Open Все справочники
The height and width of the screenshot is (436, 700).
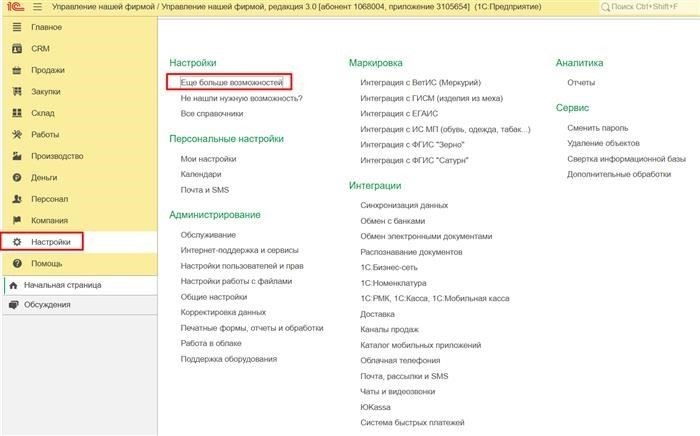point(212,114)
